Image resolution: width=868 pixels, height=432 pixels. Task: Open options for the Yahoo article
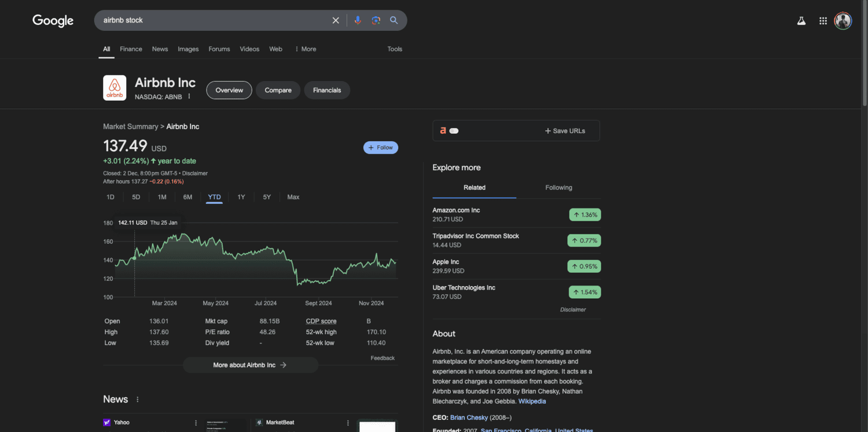click(196, 423)
